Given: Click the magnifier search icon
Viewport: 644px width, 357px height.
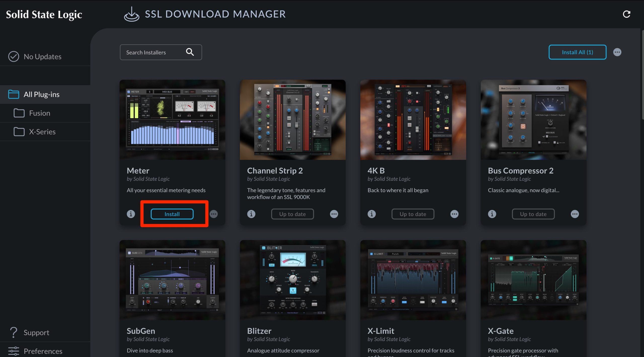Looking at the screenshot, I should 190,52.
